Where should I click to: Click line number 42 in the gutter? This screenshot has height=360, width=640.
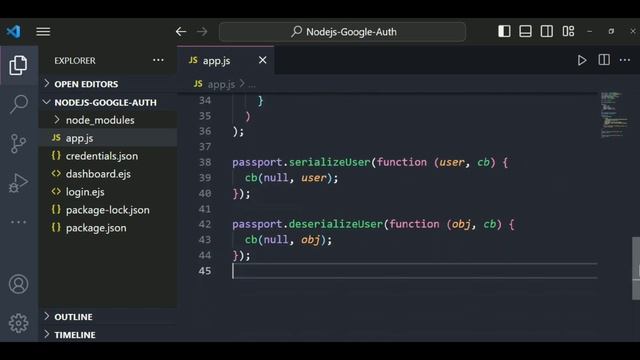(205, 224)
